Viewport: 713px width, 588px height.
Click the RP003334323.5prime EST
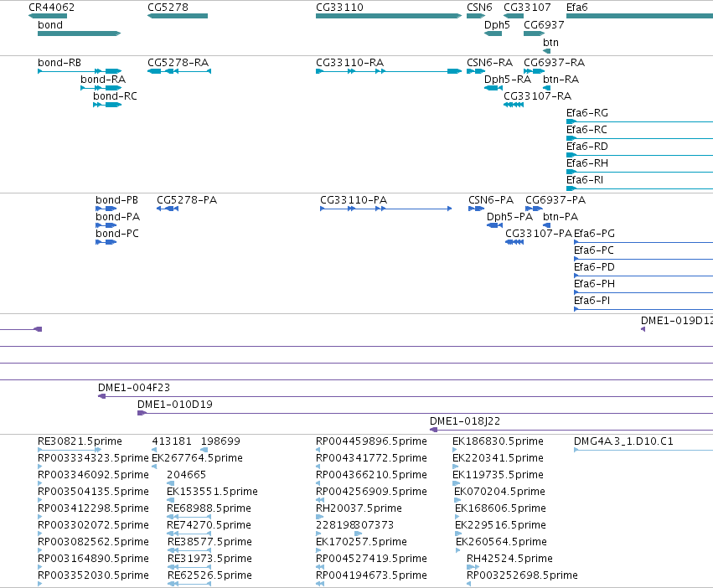[x=40, y=467]
